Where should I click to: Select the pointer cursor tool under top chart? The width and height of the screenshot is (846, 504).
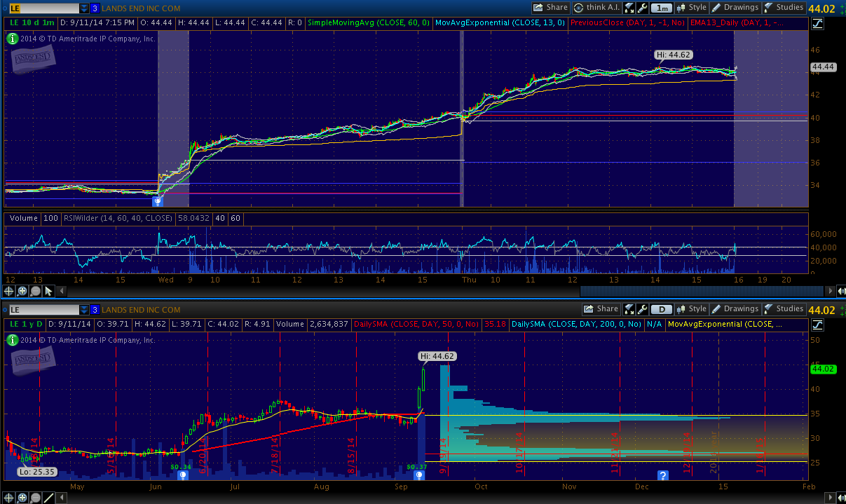click(48, 291)
